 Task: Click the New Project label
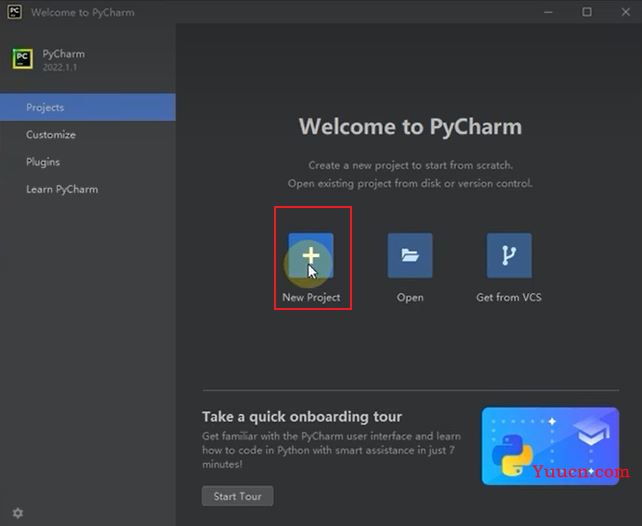pyautogui.click(x=311, y=297)
